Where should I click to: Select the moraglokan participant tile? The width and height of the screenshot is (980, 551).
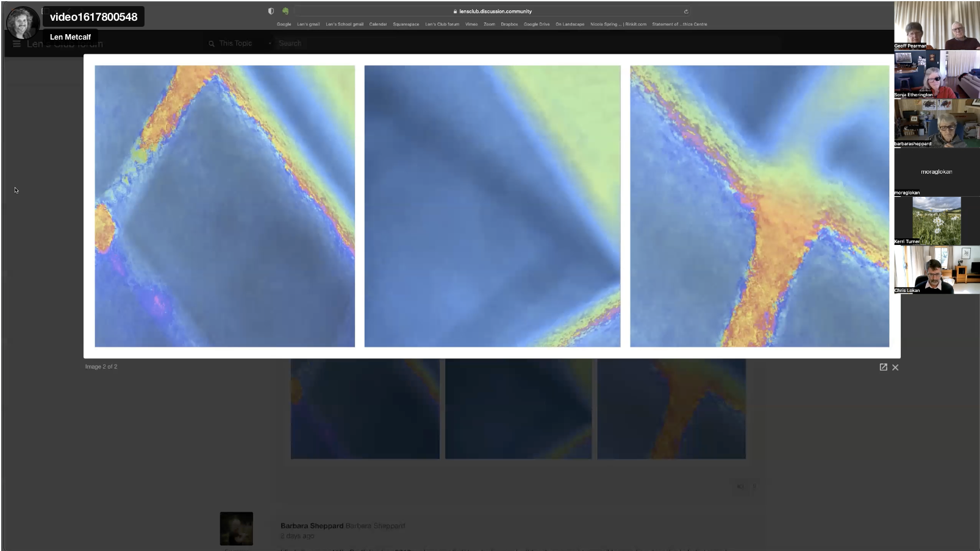pos(937,172)
